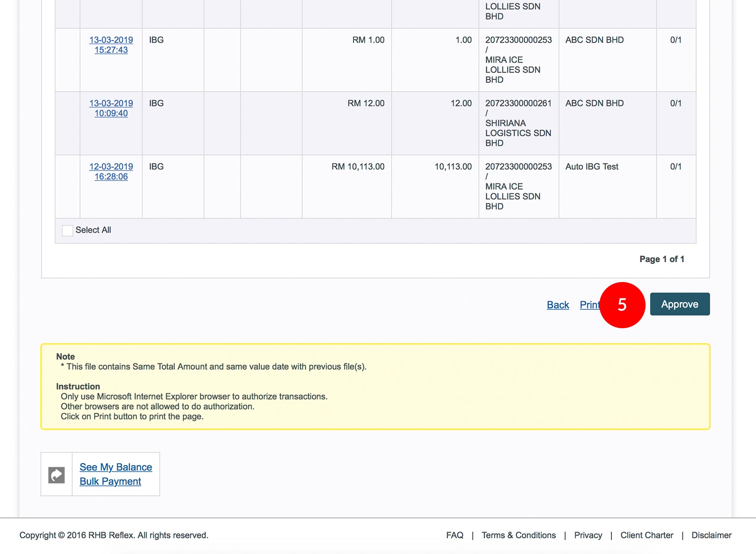View Terms & Conditions in footer
756x554 pixels.
coord(518,535)
